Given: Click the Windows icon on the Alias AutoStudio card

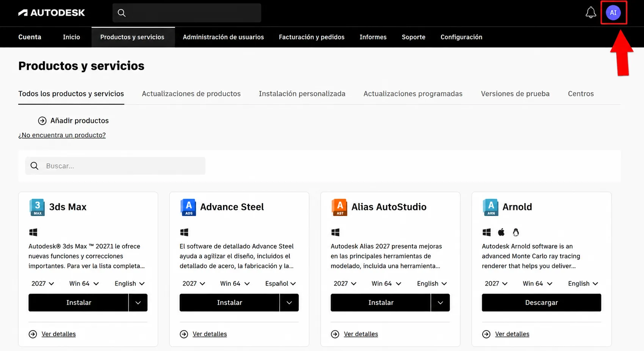Looking at the screenshot, I should click(x=335, y=232).
